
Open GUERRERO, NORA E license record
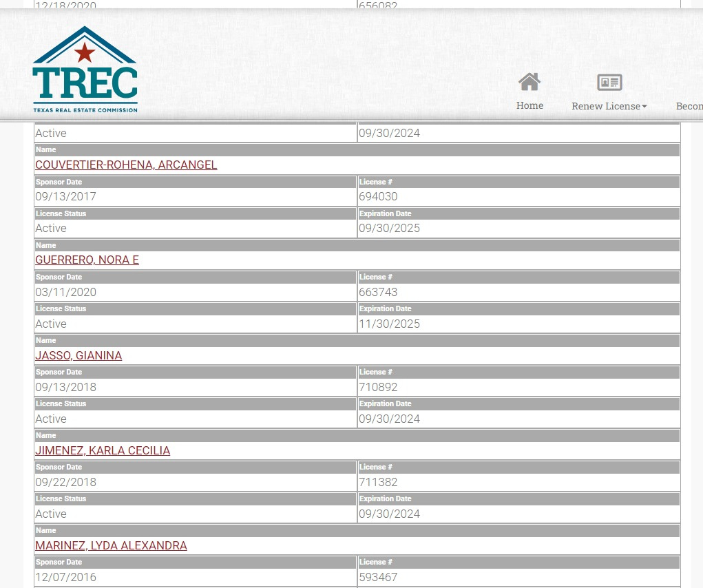87,260
